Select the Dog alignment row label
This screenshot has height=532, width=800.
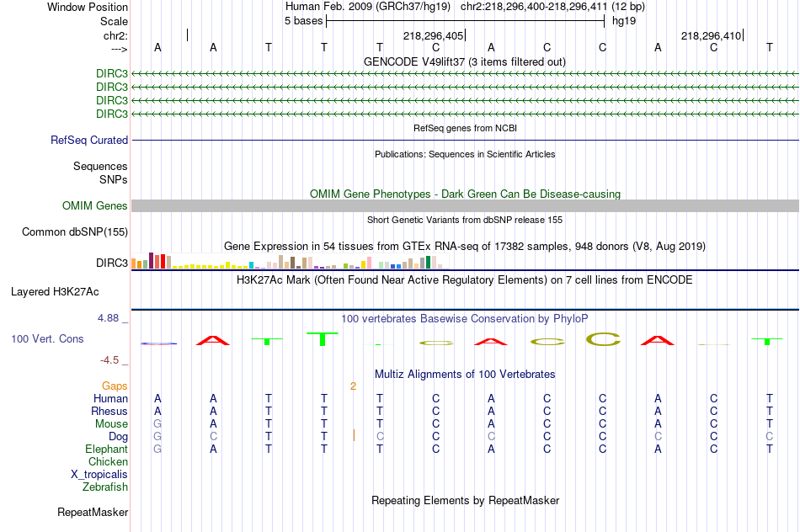(118, 437)
